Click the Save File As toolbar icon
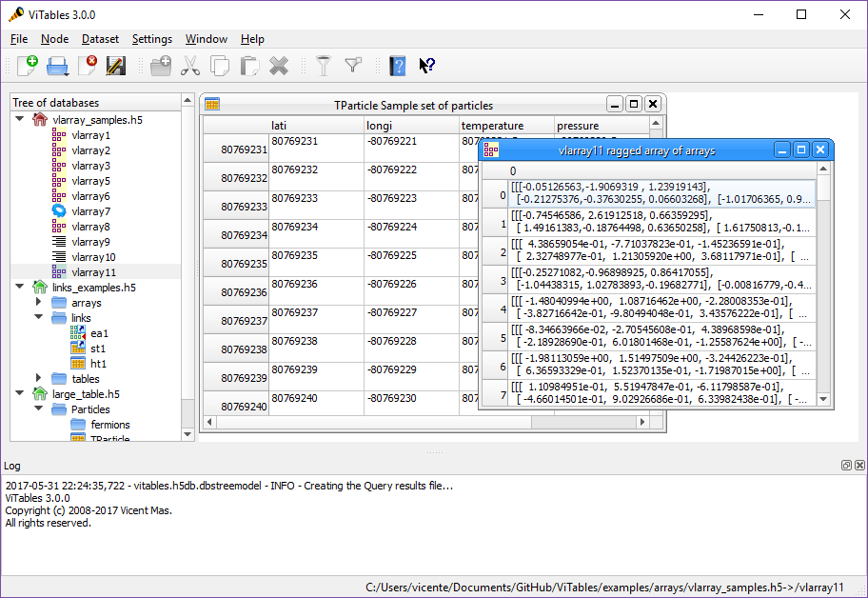This screenshot has height=598, width=868. (x=116, y=66)
